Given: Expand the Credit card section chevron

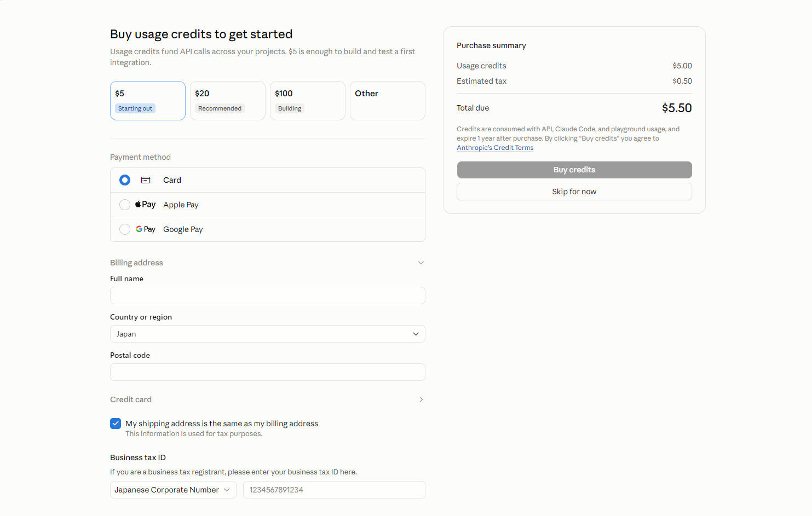Looking at the screenshot, I should [x=421, y=399].
